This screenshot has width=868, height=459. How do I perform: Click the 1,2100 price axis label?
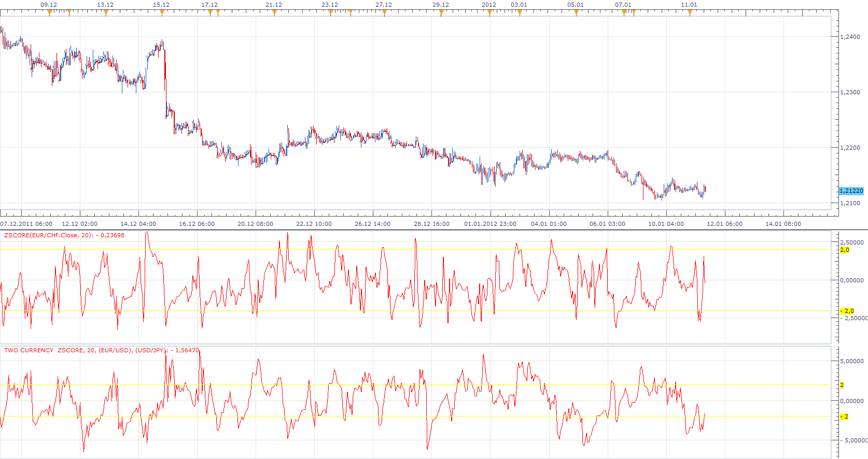pos(850,203)
